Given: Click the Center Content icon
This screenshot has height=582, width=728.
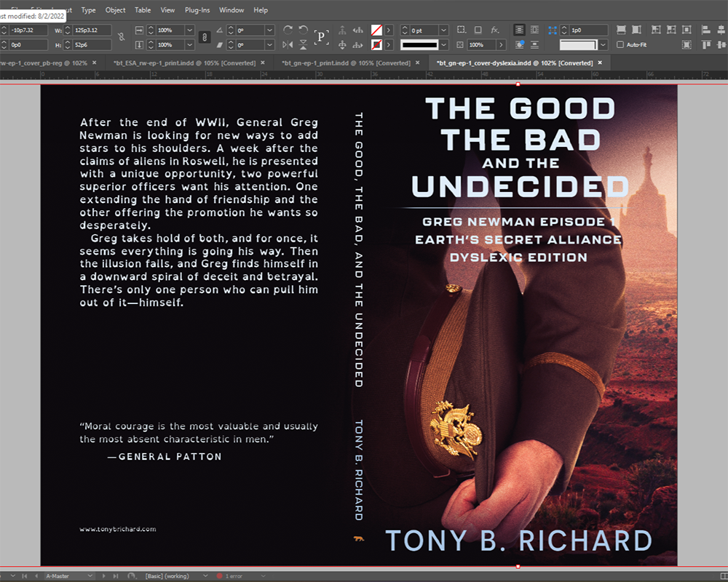Looking at the screenshot, I should click(x=687, y=30).
